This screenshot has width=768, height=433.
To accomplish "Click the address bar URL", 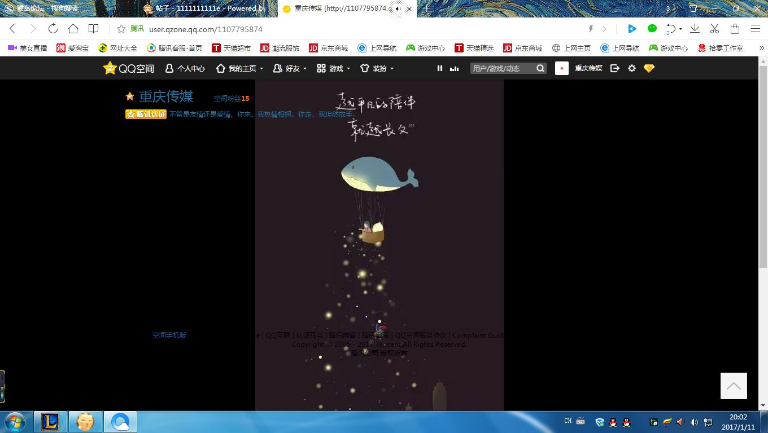I will point(206,29).
